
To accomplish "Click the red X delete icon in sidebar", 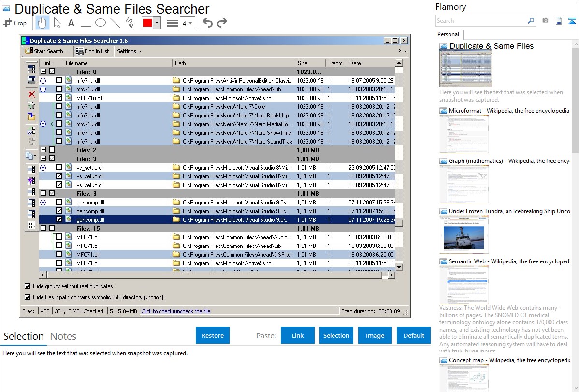I will pos(32,95).
